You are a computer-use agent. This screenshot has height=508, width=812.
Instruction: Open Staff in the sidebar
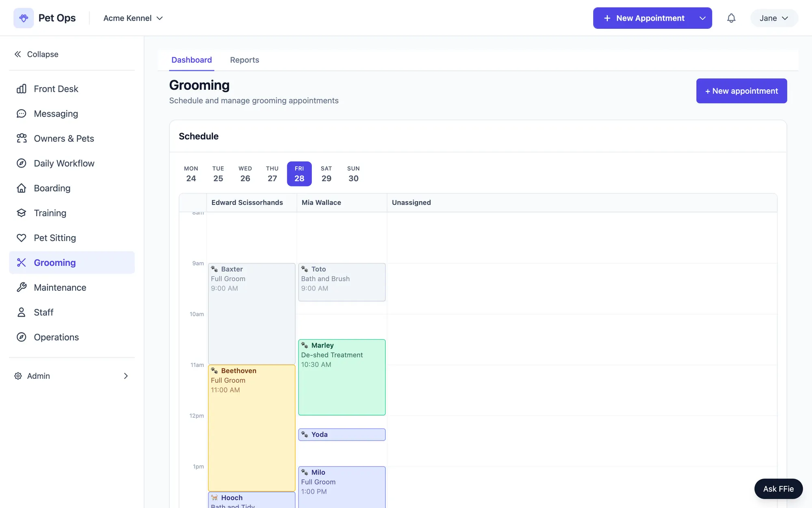coord(72,312)
